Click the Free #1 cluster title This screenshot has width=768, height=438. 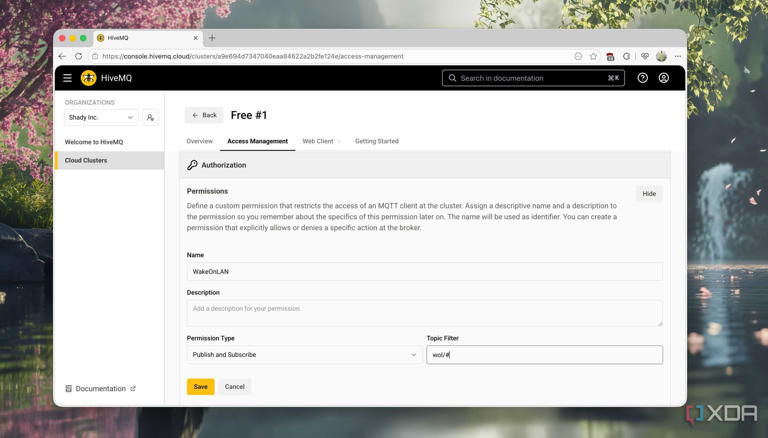[x=249, y=115]
